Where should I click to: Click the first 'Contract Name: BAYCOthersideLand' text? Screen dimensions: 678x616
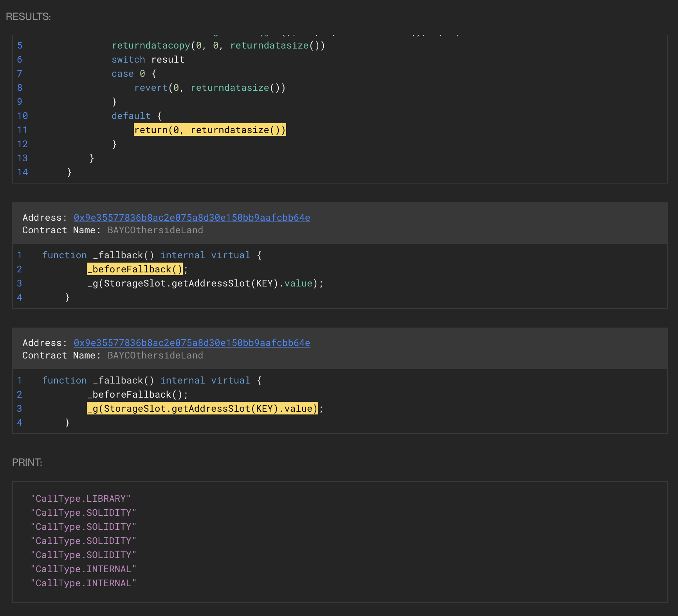pos(113,230)
